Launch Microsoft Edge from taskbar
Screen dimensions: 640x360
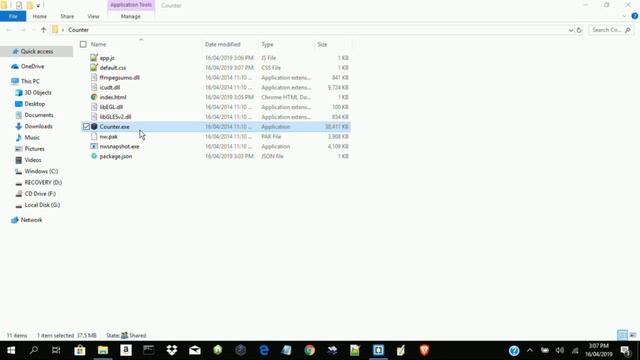pos(264,350)
